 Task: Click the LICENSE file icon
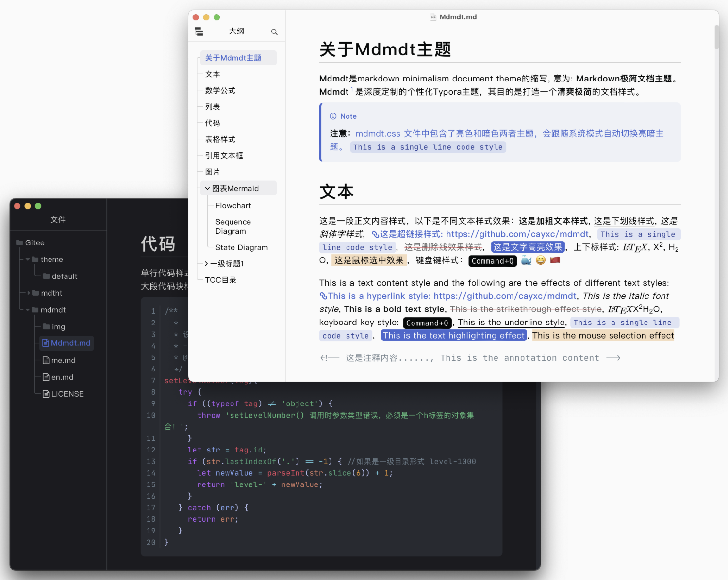(45, 394)
